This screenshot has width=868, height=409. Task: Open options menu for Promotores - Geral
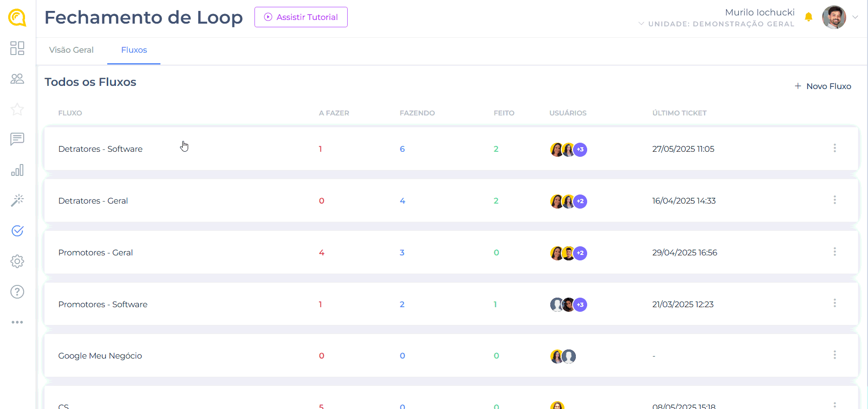[834, 252]
